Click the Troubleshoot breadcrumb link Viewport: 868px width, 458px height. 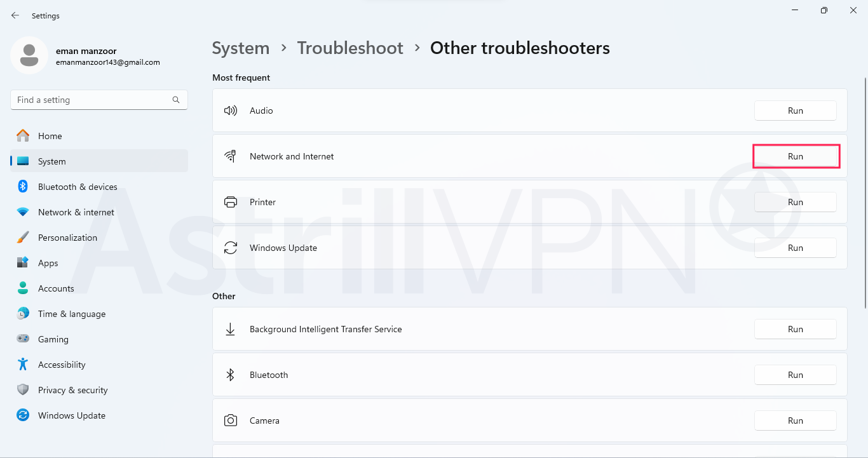(350, 48)
